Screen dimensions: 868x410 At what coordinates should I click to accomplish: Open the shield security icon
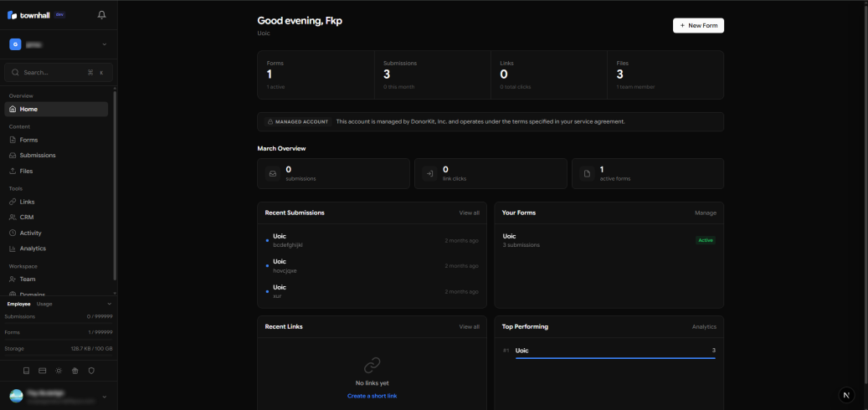pyautogui.click(x=91, y=371)
